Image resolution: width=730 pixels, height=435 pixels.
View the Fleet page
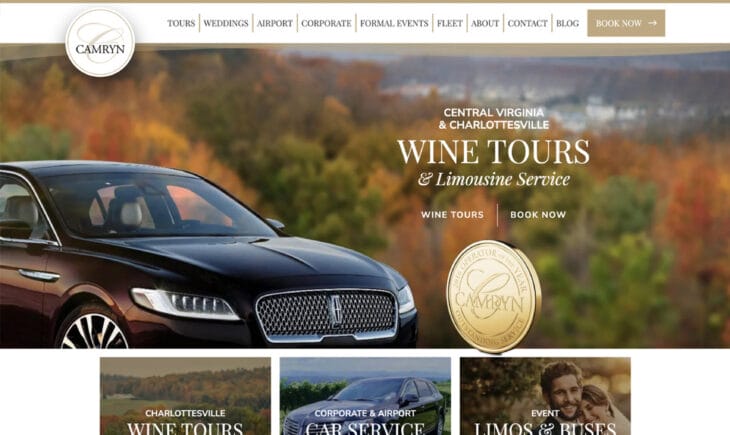(x=450, y=23)
